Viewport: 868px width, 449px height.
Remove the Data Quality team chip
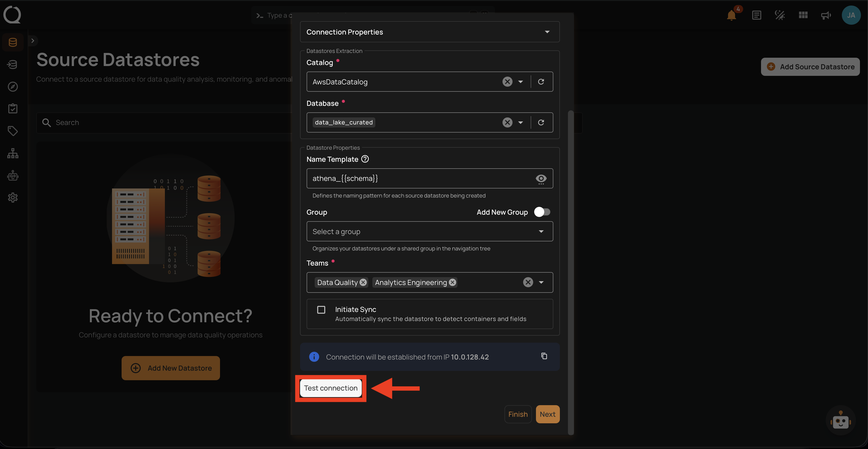(x=363, y=282)
